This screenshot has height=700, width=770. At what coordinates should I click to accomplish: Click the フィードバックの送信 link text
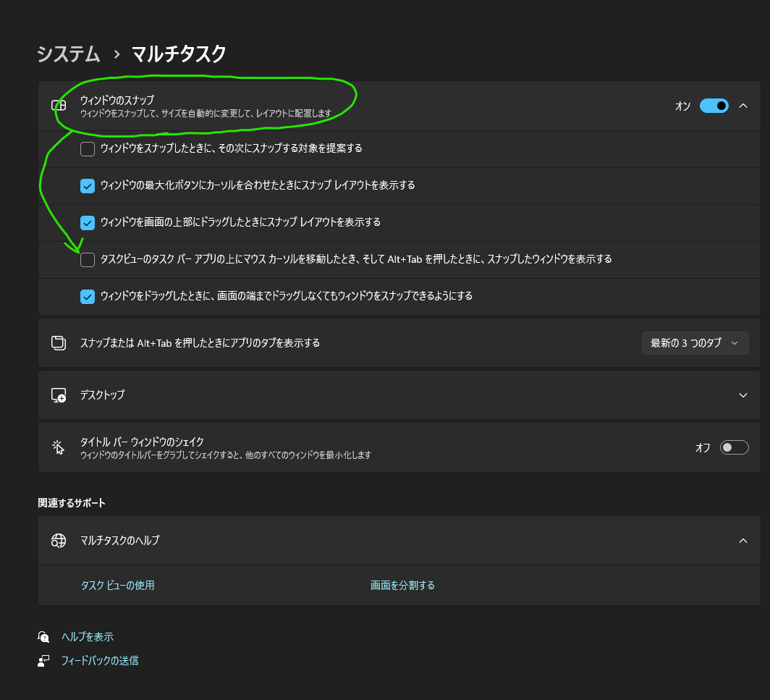[100, 660]
